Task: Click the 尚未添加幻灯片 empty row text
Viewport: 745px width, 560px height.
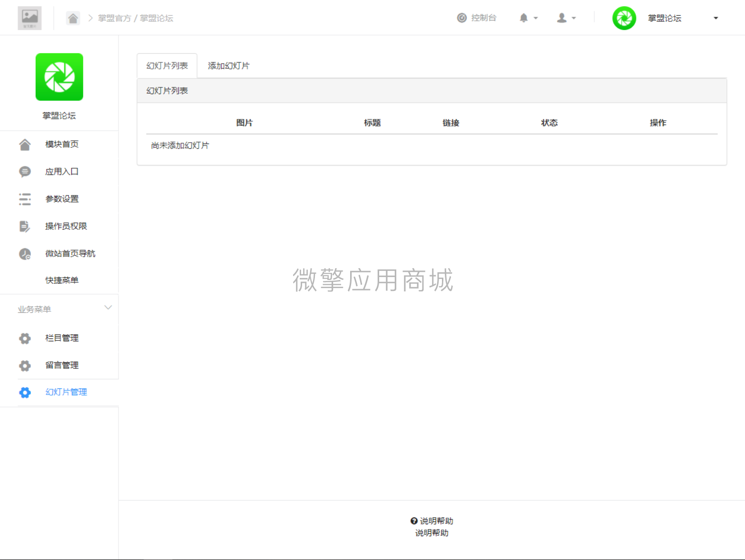Action: [x=180, y=145]
